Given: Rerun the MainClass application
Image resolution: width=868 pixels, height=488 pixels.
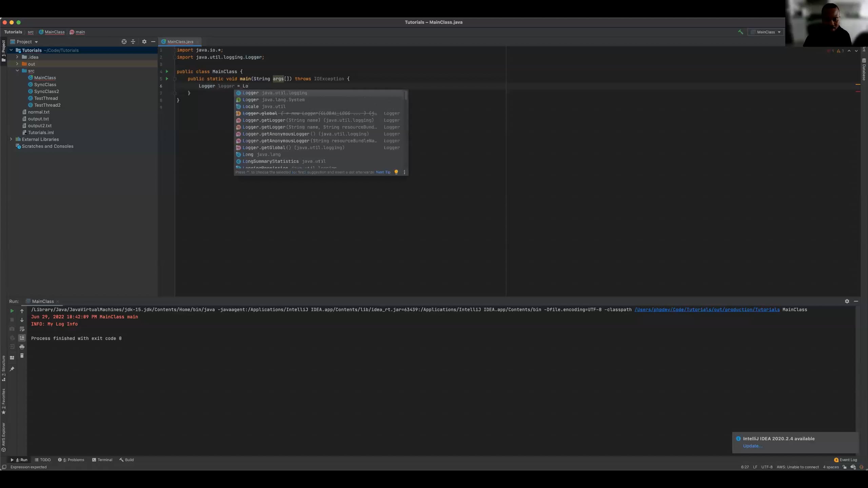Looking at the screenshot, I should click(12, 311).
